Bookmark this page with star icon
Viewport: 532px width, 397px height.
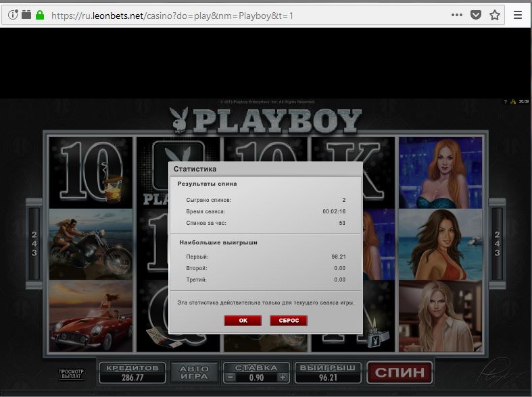coord(495,14)
